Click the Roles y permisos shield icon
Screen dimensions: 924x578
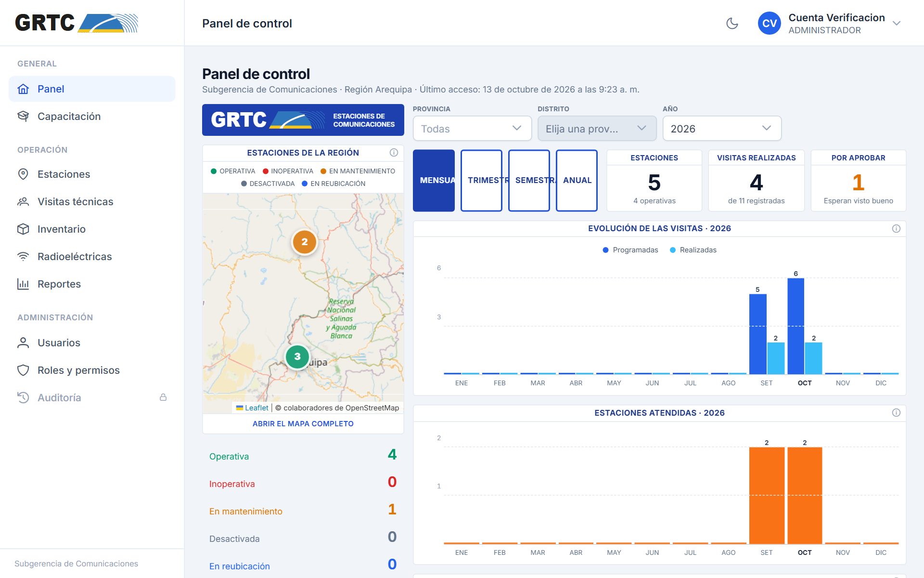click(x=23, y=370)
